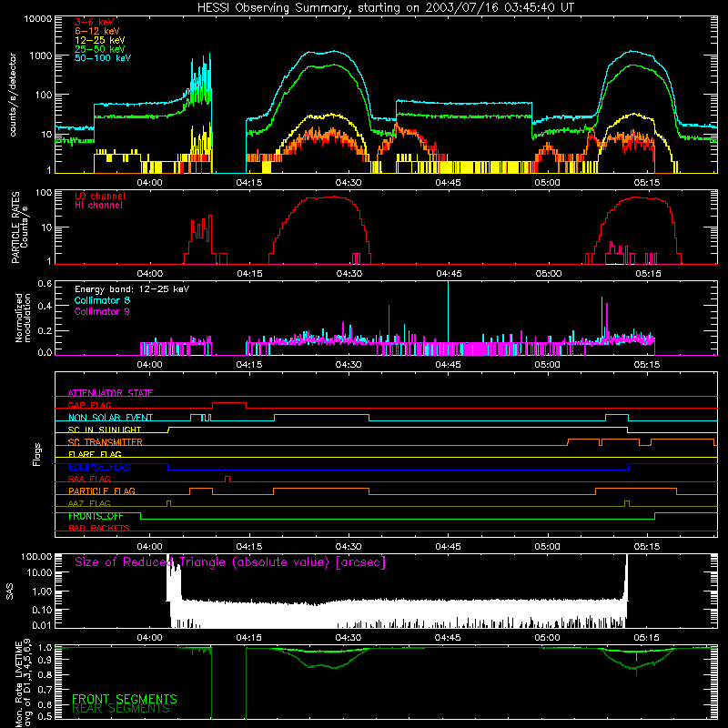Click the "1000" y-axis tick label

(41, 56)
